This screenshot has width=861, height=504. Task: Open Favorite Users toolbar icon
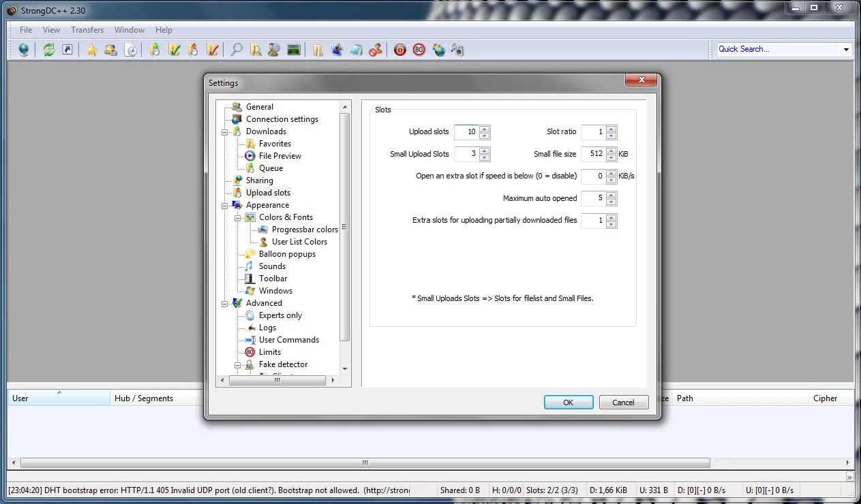[110, 50]
